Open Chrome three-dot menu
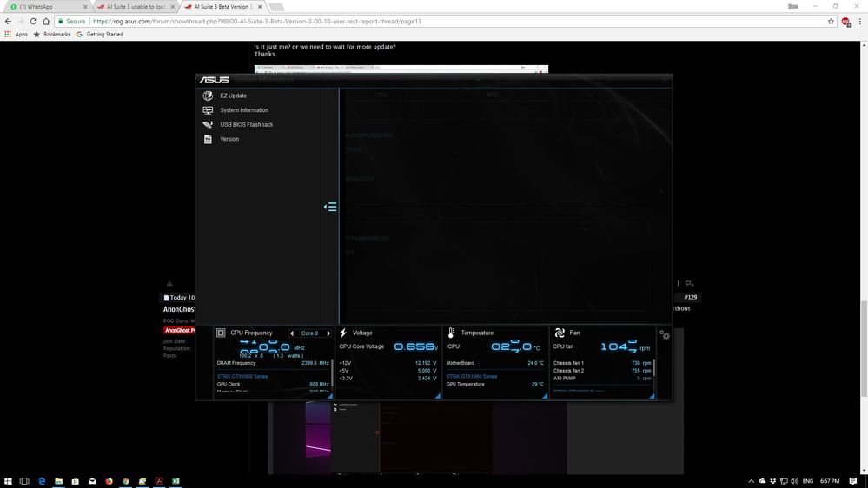 tap(860, 21)
